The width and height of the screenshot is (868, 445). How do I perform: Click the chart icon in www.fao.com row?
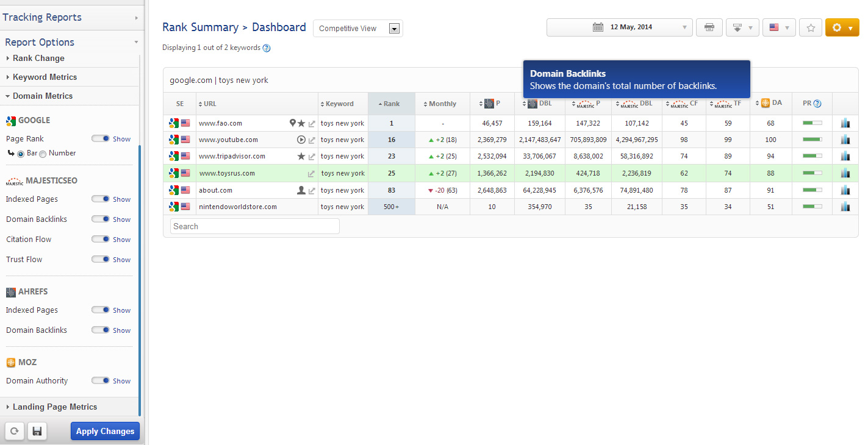845,123
